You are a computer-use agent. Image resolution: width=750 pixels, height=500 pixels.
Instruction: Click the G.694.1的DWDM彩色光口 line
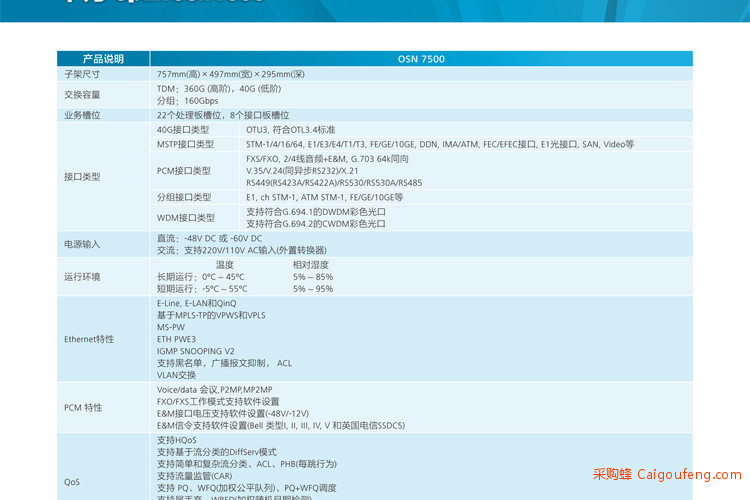[x=316, y=212]
